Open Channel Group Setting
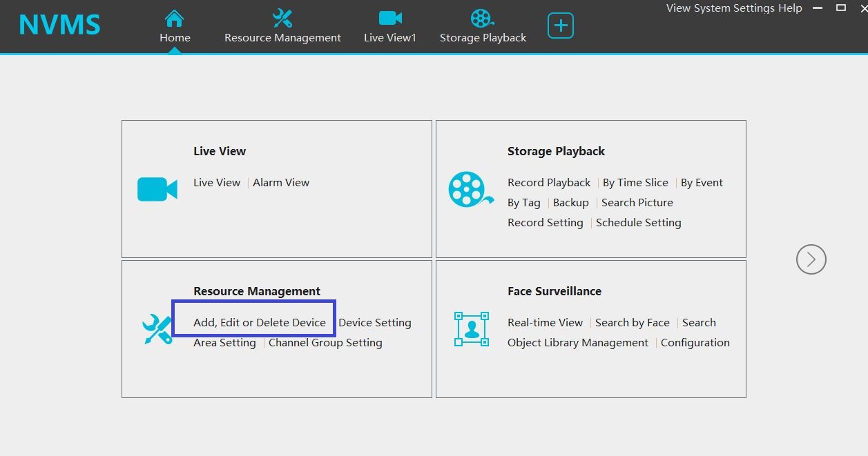868x456 pixels. tap(325, 342)
